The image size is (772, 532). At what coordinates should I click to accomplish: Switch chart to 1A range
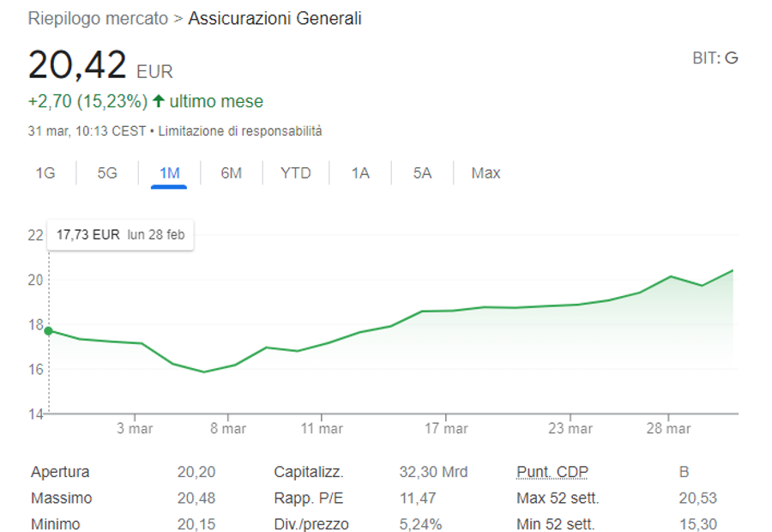(360, 173)
